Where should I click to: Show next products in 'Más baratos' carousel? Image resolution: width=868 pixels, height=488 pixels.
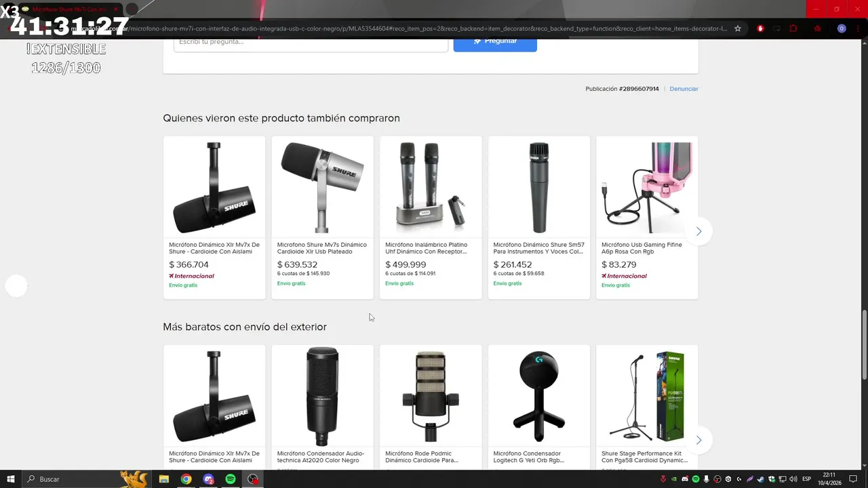698,440
